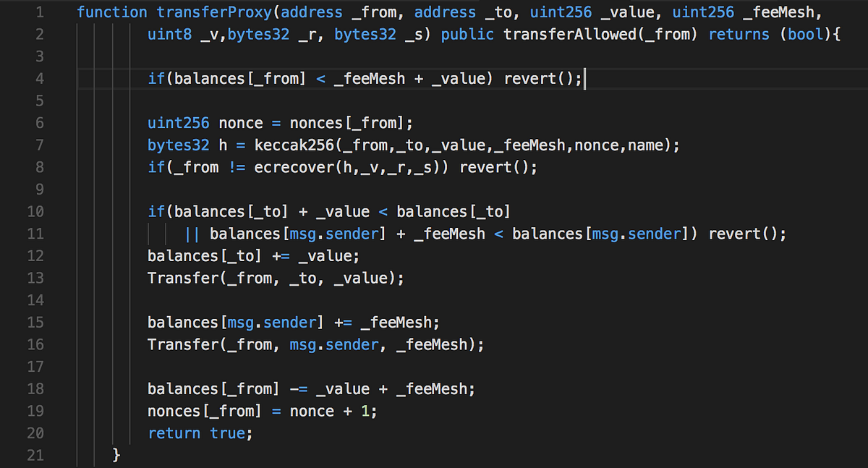Click the keyword 'function' on line 1

(x=111, y=12)
